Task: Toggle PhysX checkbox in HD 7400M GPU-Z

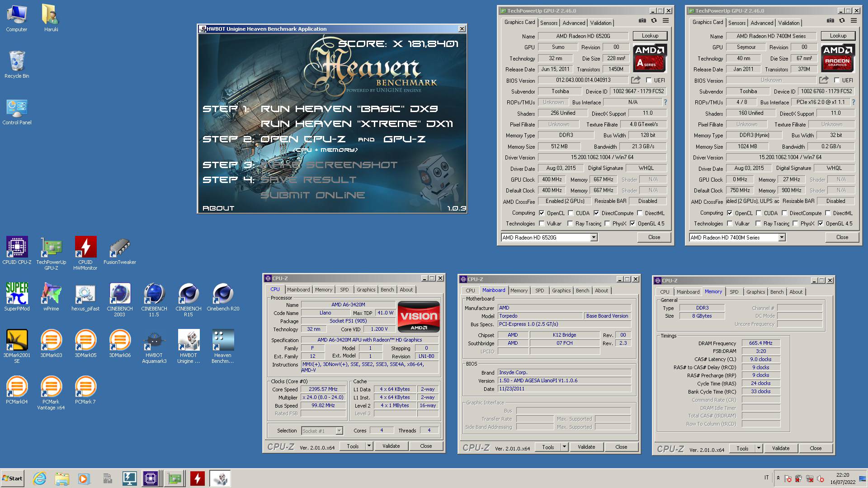Action: point(795,224)
